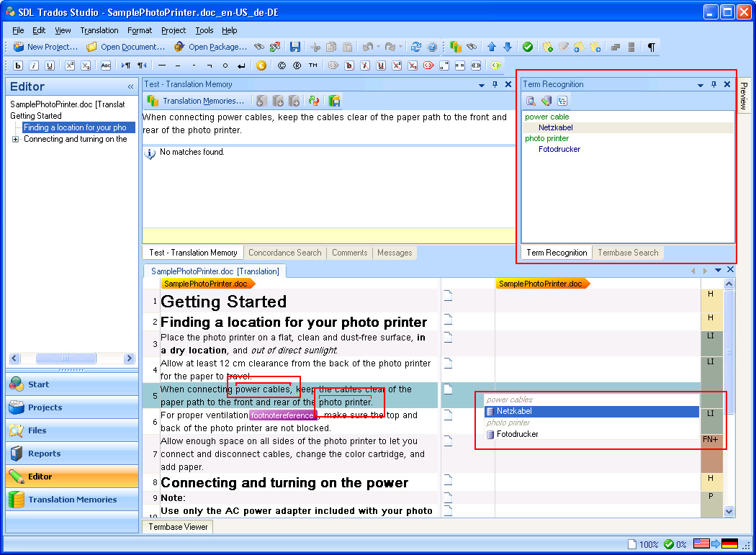The image size is (756, 555).
Task: Toggle Bold formatting button
Action: click(x=18, y=66)
